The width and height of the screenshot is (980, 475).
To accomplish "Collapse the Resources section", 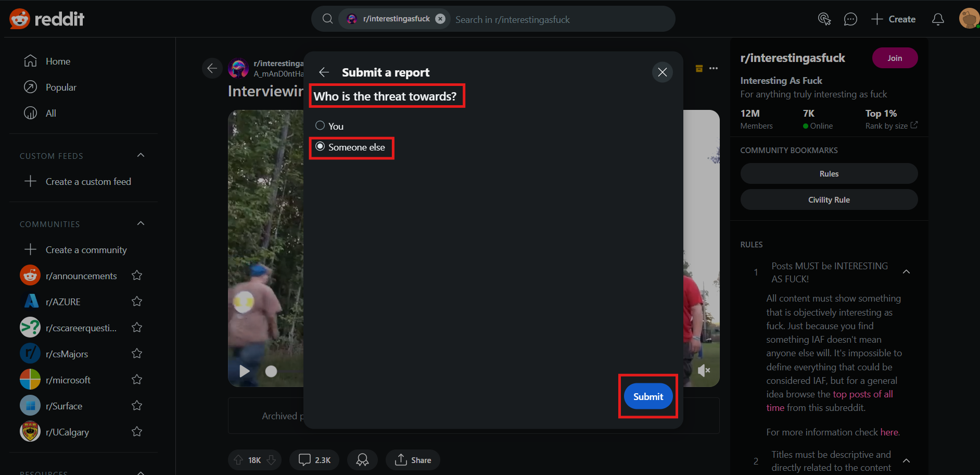I will 141,472.
